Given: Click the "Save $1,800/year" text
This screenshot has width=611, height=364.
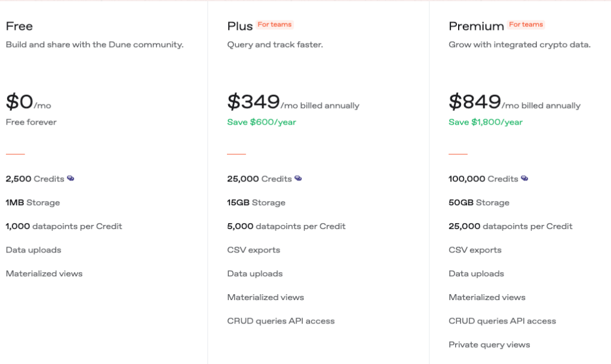Looking at the screenshot, I should point(486,122).
